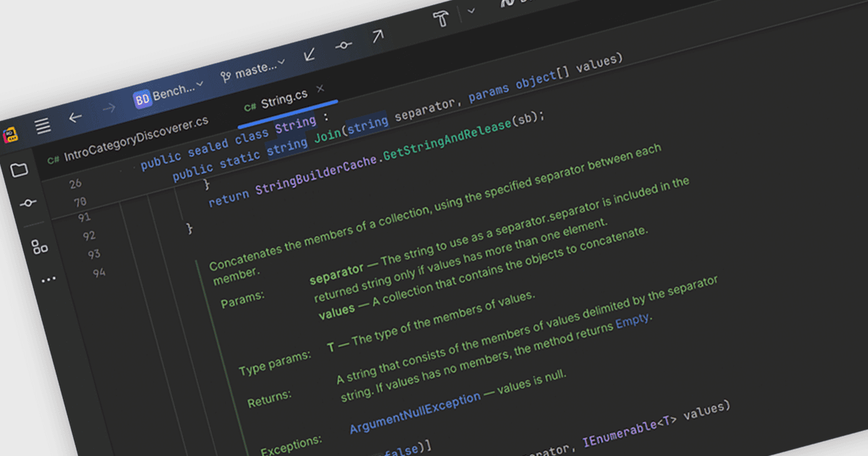
Task: Navigate back with the left arrow
Action: [75, 117]
